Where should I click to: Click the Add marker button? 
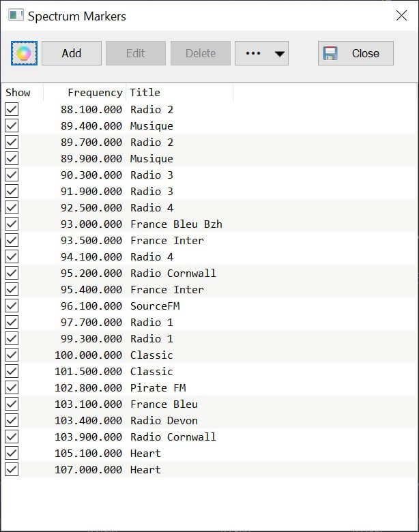pyautogui.click(x=71, y=53)
